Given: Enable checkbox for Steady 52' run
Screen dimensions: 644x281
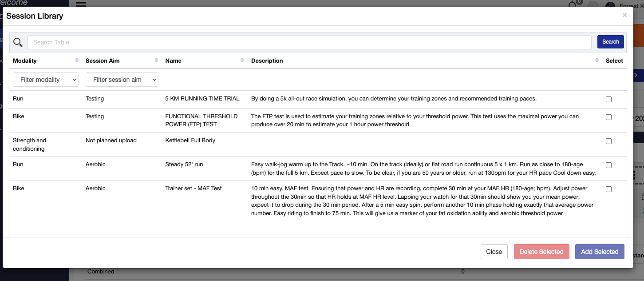Looking at the screenshot, I should click(x=608, y=165).
